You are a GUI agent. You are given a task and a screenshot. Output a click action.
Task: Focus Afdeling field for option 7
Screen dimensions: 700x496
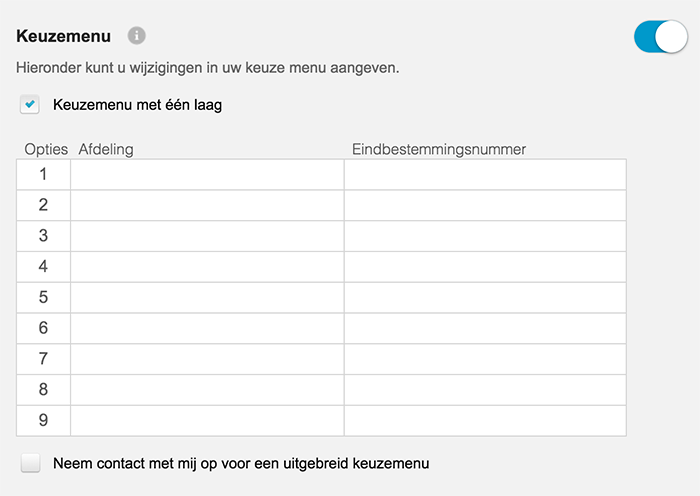click(207, 359)
